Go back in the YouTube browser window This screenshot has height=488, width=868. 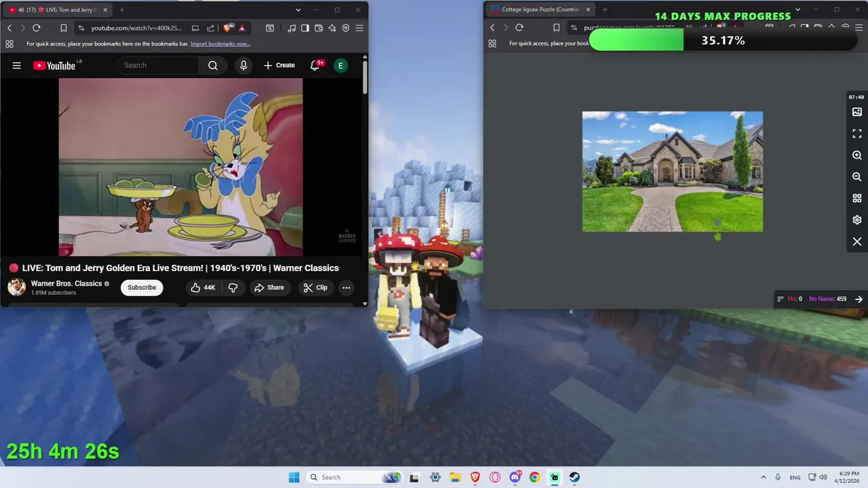(9, 28)
